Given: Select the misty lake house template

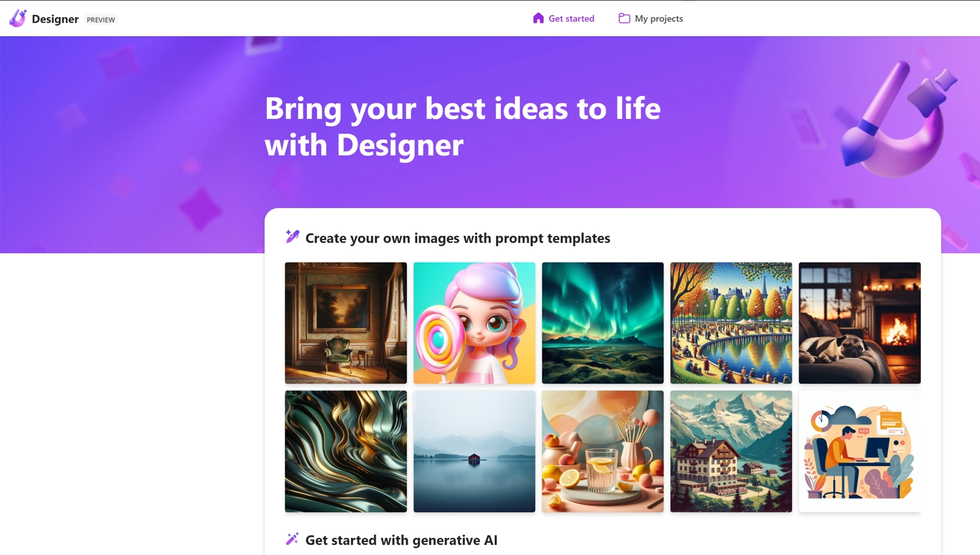Looking at the screenshot, I should (x=474, y=451).
